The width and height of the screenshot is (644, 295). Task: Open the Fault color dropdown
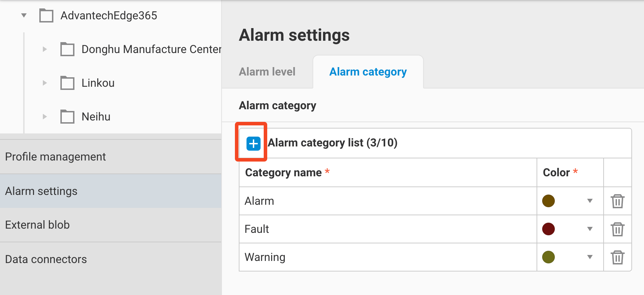click(x=590, y=229)
